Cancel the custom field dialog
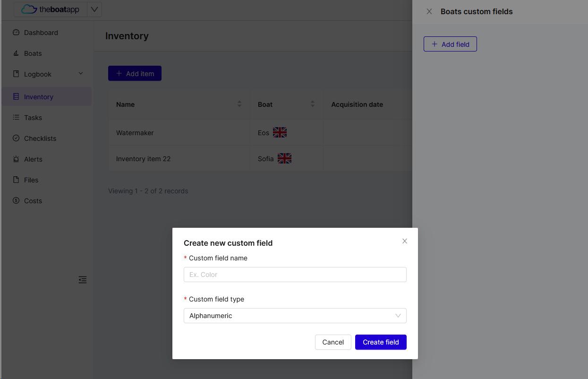This screenshot has height=379, width=588. (x=333, y=342)
